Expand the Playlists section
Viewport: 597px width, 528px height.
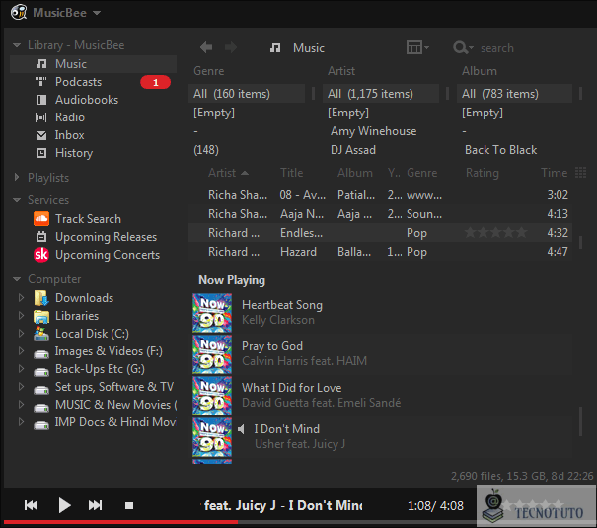point(17,177)
